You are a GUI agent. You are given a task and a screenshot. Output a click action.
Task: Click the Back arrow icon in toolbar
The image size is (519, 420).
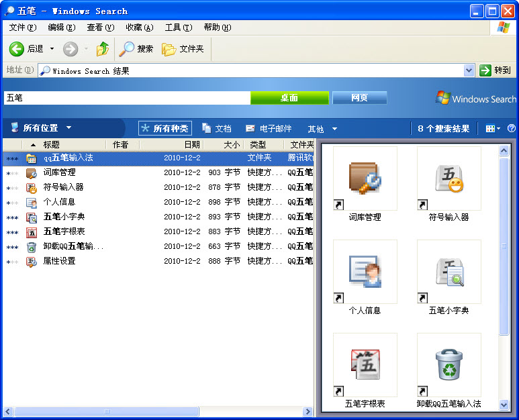pyautogui.click(x=17, y=49)
